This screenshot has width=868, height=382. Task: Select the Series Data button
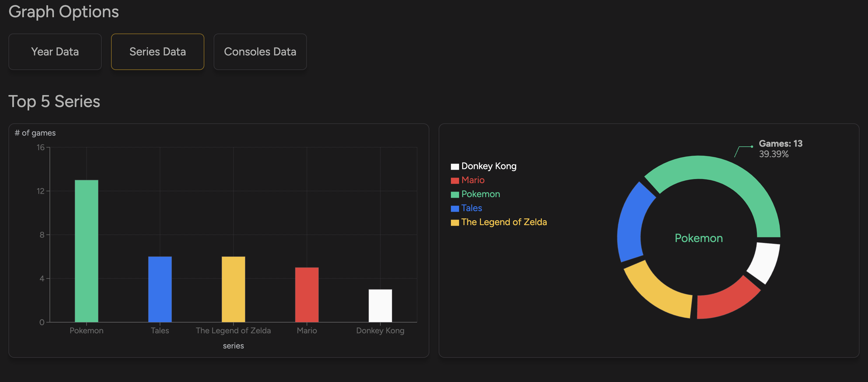point(157,52)
